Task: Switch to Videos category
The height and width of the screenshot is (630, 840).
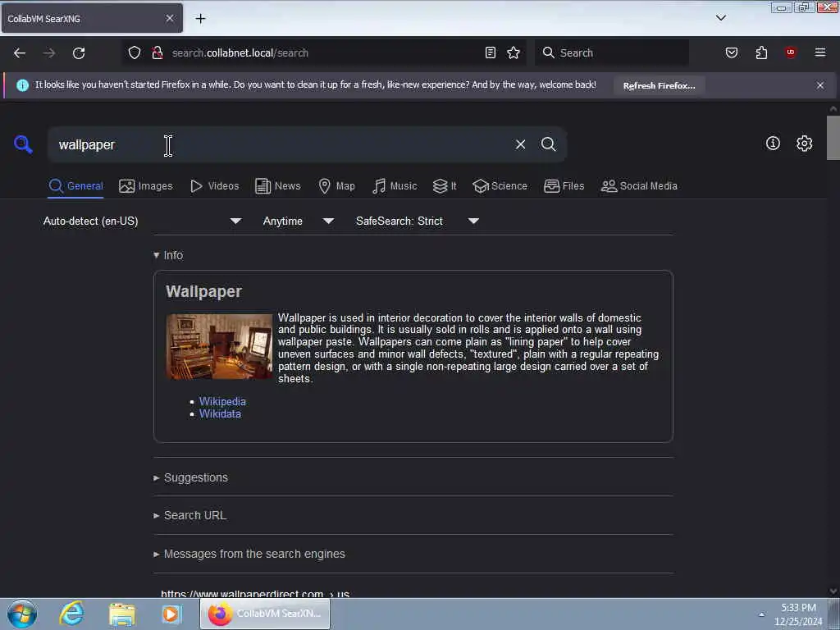Action: coord(215,186)
